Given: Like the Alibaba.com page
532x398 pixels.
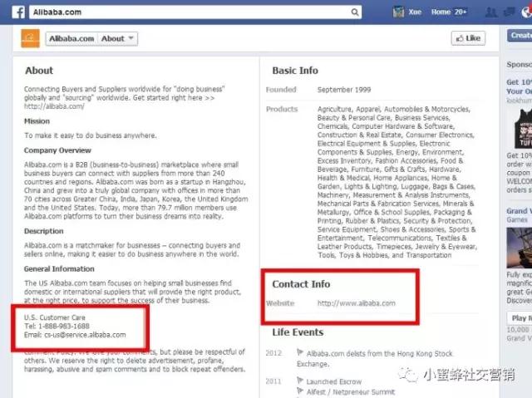Looking at the screenshot, I should (468, 38).
